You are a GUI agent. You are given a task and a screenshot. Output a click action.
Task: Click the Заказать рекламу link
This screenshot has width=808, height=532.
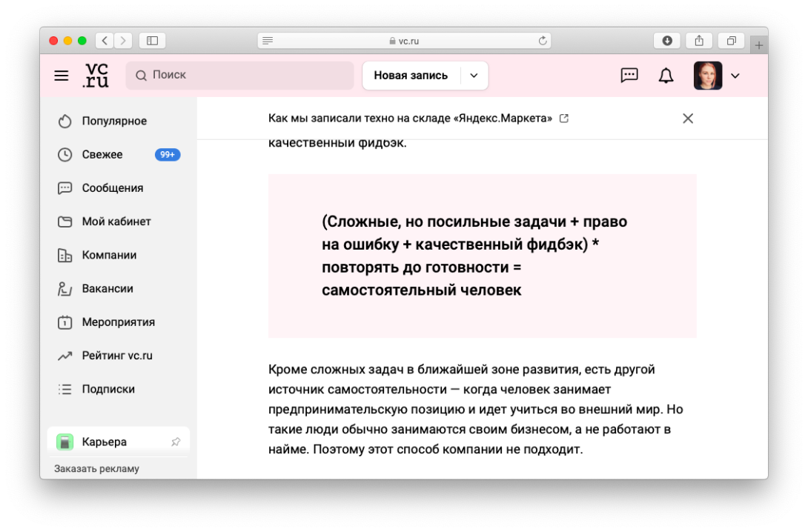[96, 469]
